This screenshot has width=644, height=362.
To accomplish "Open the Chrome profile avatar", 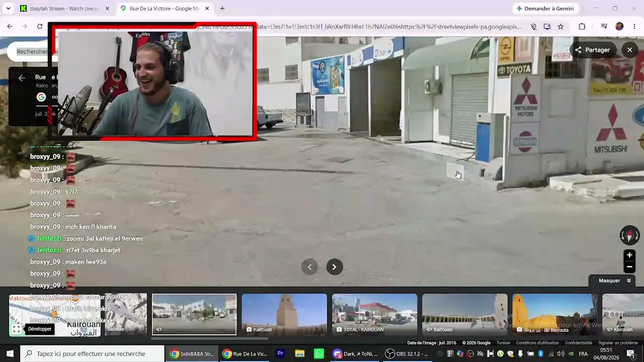I will point(619,27).
